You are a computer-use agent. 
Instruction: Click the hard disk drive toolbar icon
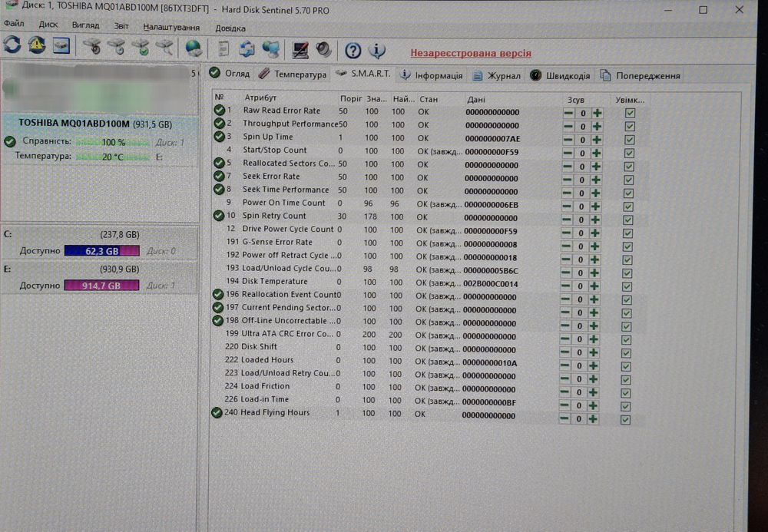[61, 46]
